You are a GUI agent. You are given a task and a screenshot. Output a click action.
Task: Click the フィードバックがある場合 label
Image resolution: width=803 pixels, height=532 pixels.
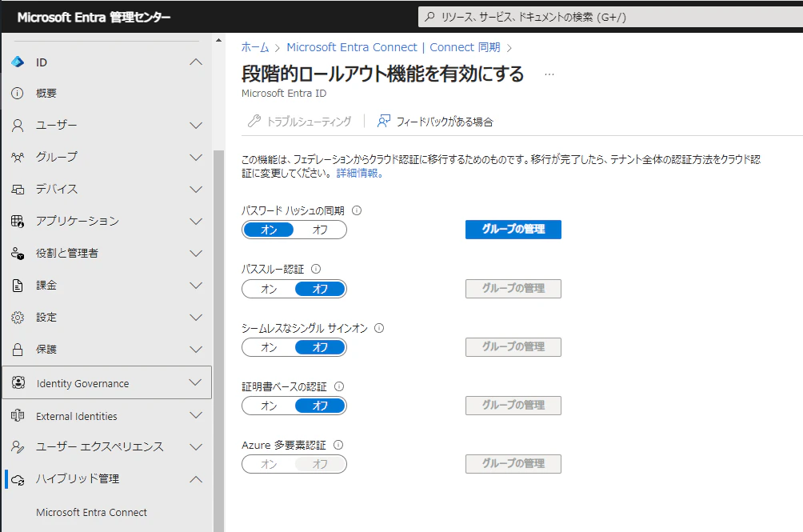point(445,122)
